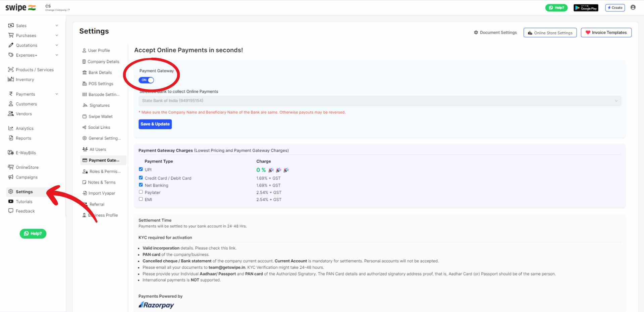Click the Save & Update button
Viewport: 644px width, 312px height.
155,124
